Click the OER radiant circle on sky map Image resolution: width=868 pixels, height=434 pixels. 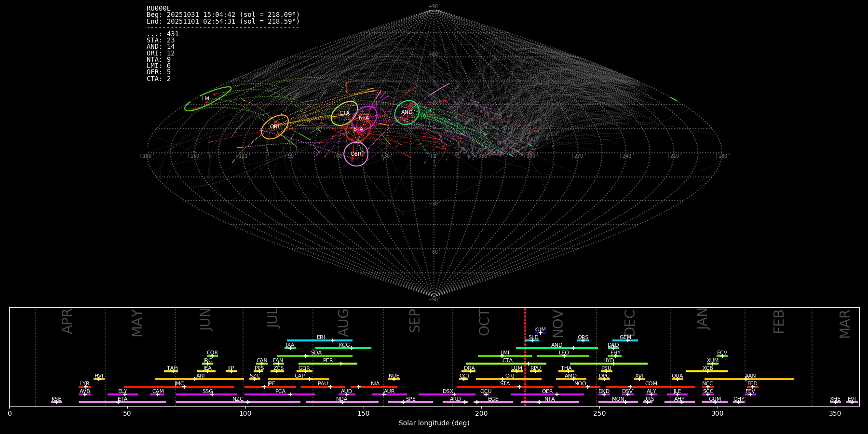coord(356,154)
